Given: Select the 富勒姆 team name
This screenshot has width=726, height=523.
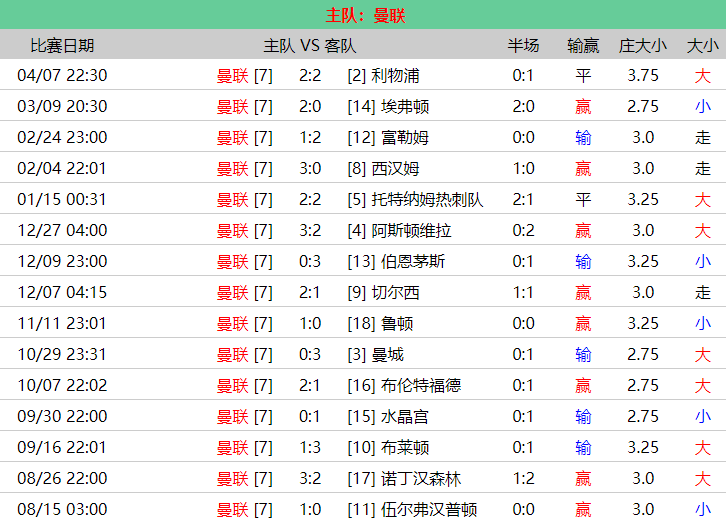Looking at the screenshot, I should point(405,138).
